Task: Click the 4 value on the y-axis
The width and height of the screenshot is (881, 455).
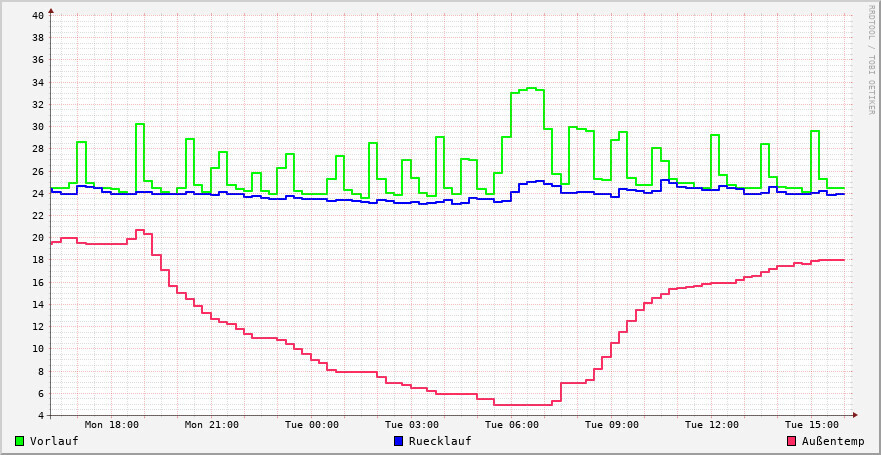Action: (x=41, y=415)
